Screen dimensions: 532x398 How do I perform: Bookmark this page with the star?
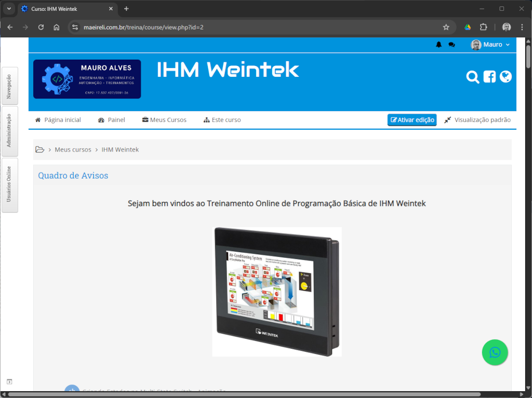pyautogui.click(x=446, y=27)
